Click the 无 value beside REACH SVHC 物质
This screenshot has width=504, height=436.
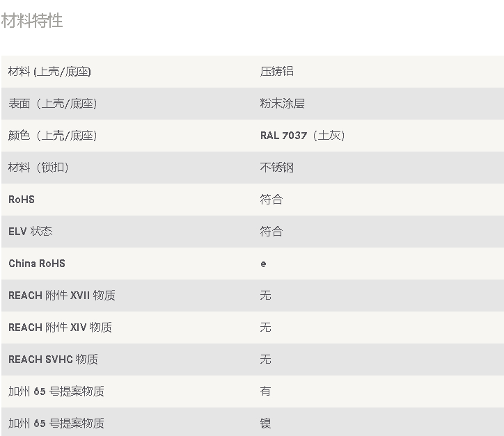pyautogui.click(x=265, y=360)
